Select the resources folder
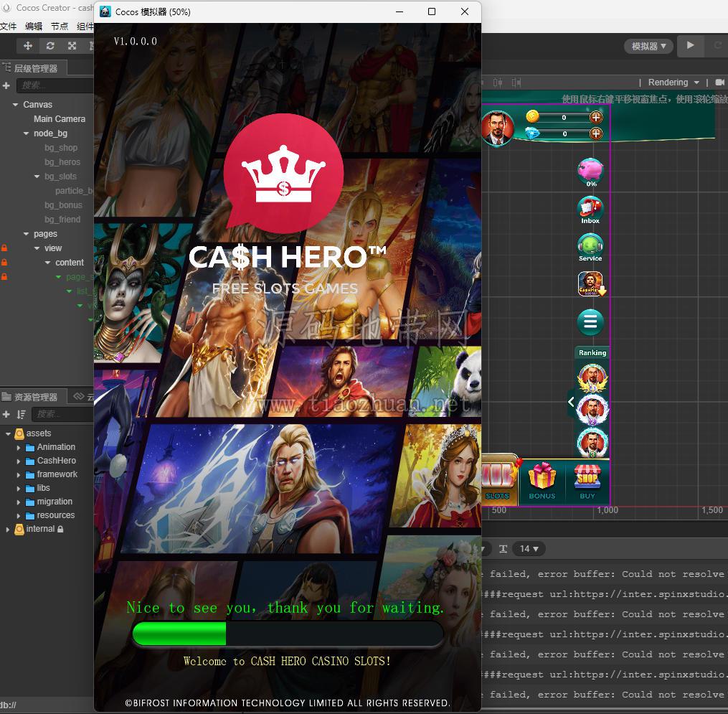Viewport: 728px width, 714px height. [x=55, y=516]
